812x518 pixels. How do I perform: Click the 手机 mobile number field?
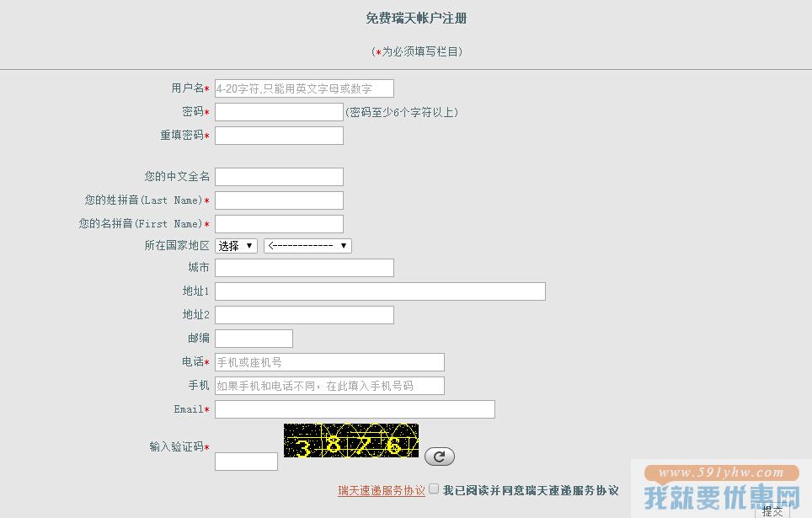coord(329,386)
